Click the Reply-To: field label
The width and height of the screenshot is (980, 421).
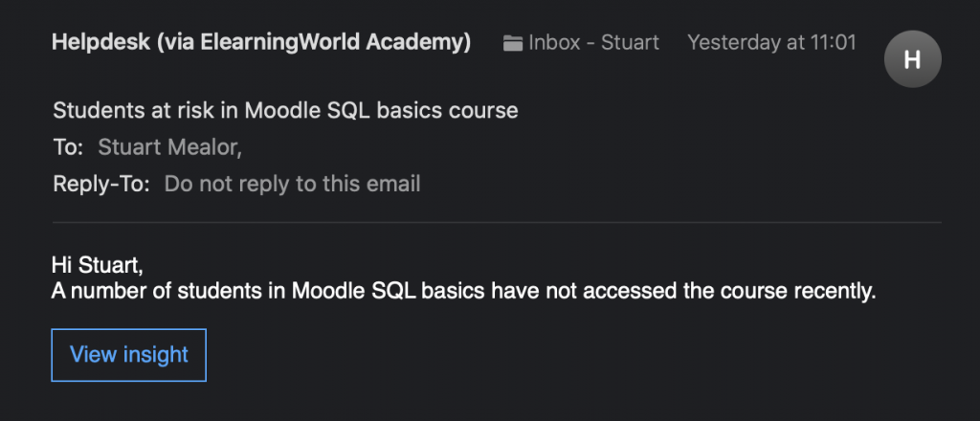pyautogui.click(x=101, y=184)
